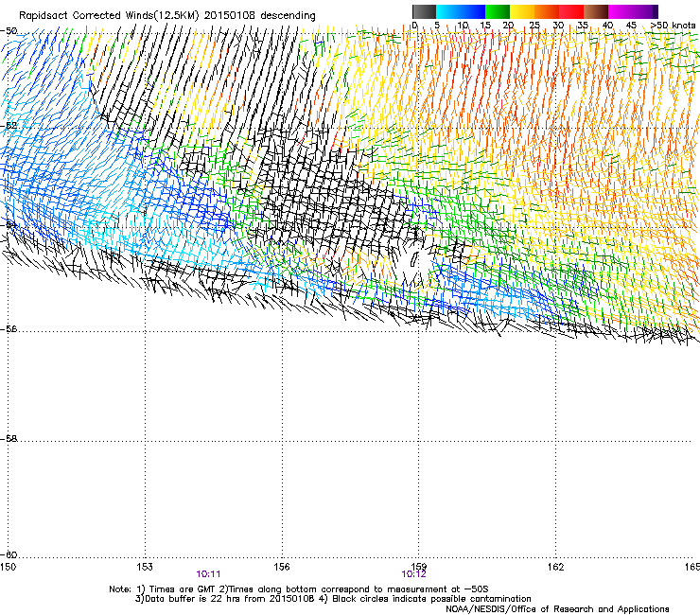Click the '30' tick label on legend

pos(558,26)
